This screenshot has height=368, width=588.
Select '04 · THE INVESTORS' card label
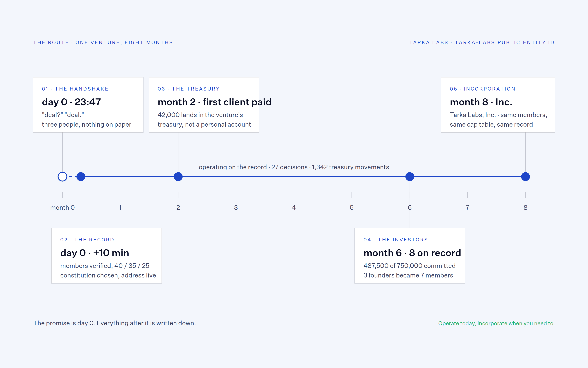(x=396, y=240)
